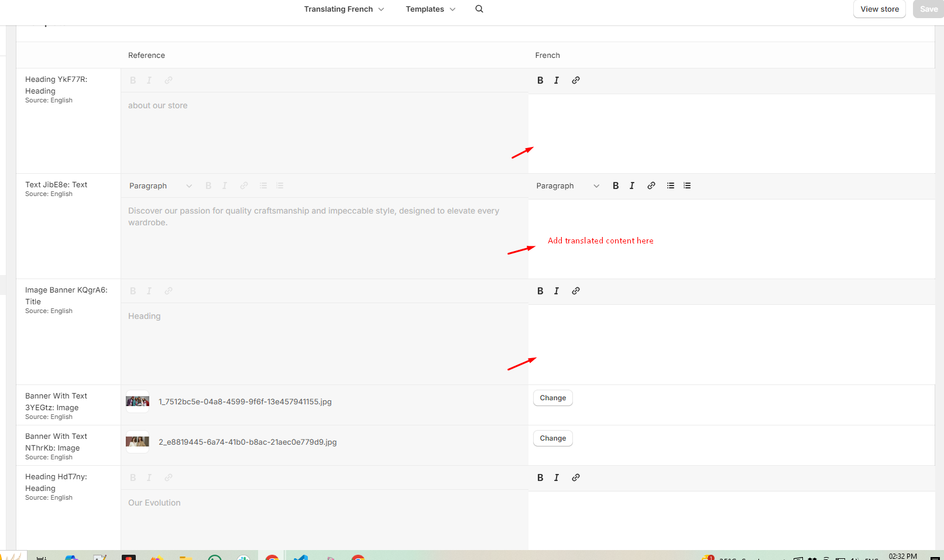
Task: Toggle bold in French Heading YkF77R editor
Action: point(540,81)
